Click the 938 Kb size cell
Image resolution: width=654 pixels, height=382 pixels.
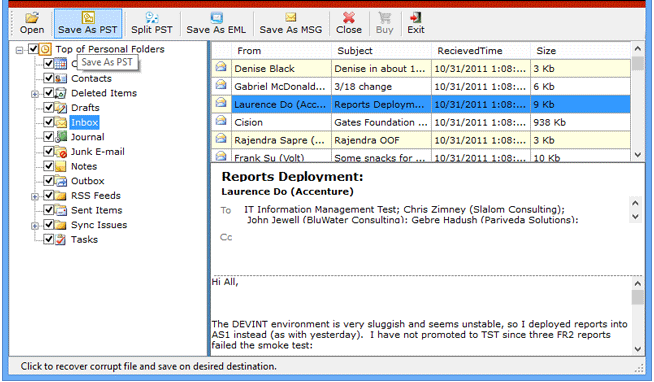click(x=581, y=122)
